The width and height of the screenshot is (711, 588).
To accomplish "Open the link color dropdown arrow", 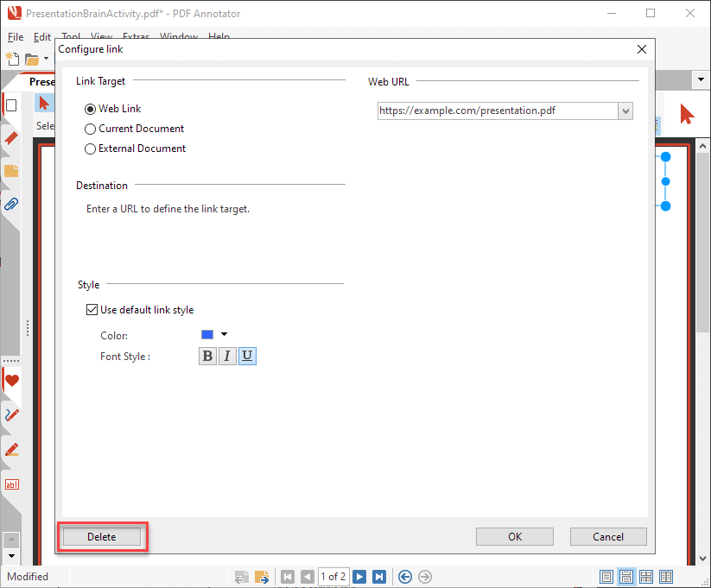I will [x=224, y=334].
